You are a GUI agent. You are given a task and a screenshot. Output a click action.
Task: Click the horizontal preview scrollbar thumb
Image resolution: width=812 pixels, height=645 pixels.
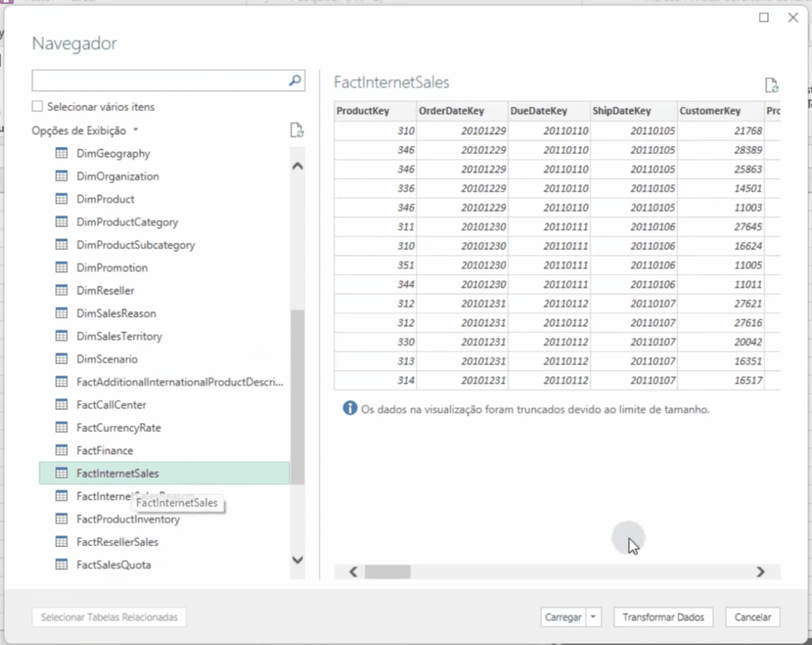387,571
